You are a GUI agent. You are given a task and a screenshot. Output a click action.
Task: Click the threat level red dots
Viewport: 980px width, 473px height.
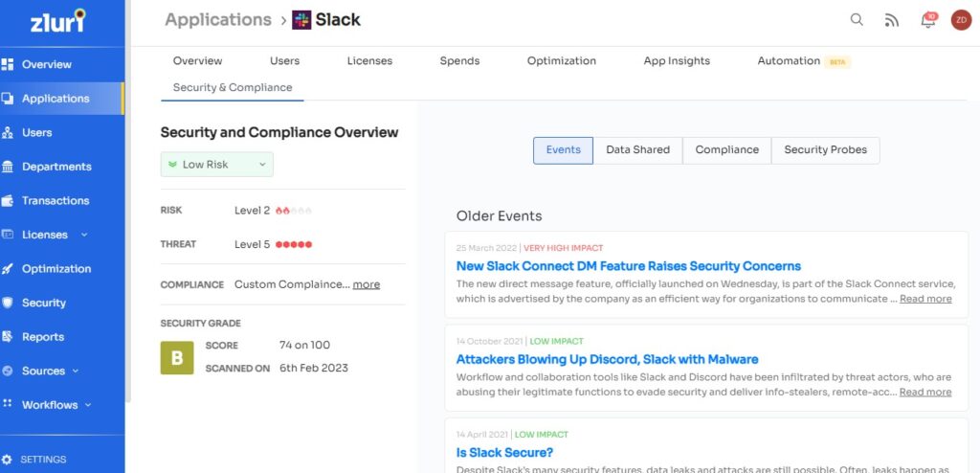click(x=294, y=244)
